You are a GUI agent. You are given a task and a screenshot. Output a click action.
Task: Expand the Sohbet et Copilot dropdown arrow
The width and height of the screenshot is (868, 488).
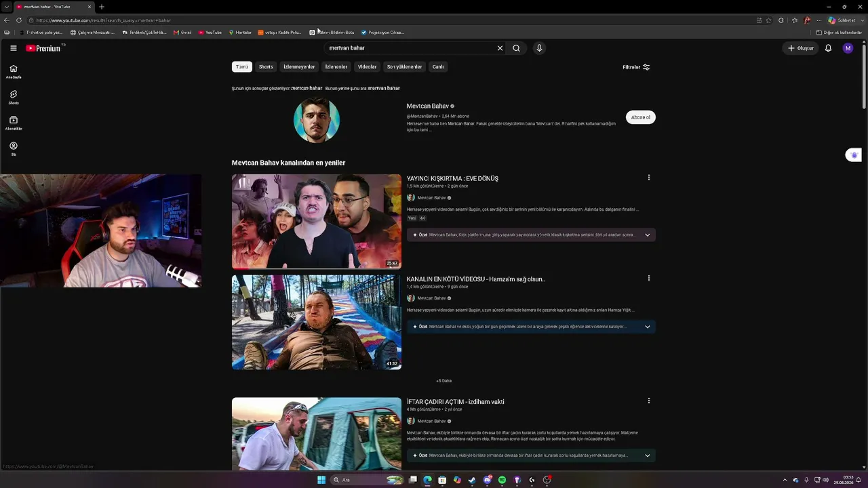point(861,20)
